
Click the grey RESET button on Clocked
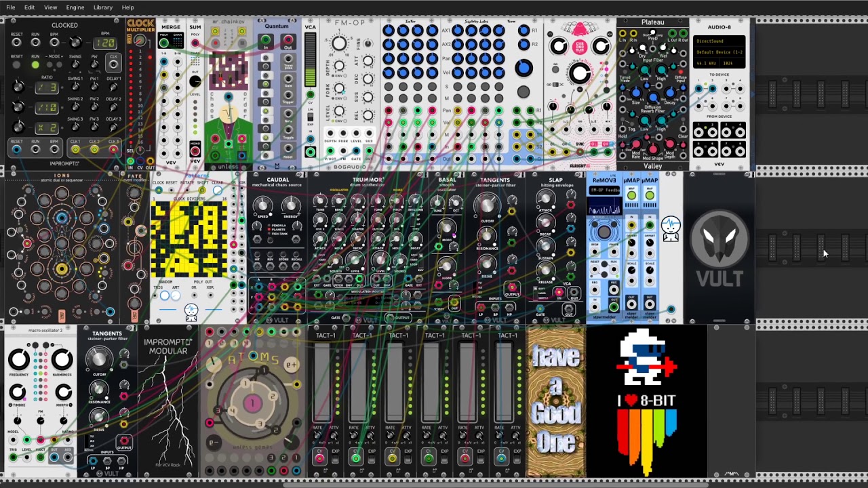tap(16, 65)
